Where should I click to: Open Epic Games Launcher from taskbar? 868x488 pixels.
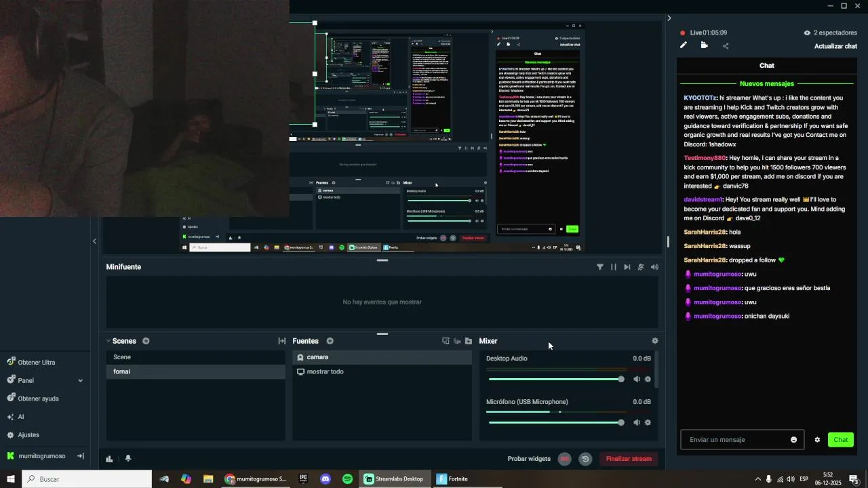click(303, 479)
